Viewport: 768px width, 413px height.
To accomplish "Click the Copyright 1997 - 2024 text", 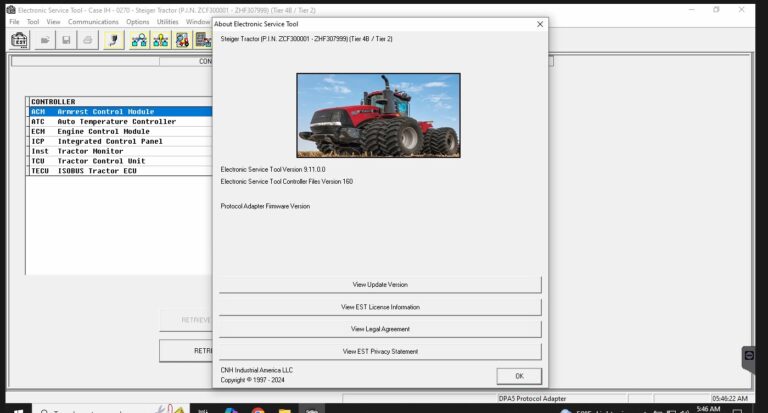I will [x=252, y=380].
